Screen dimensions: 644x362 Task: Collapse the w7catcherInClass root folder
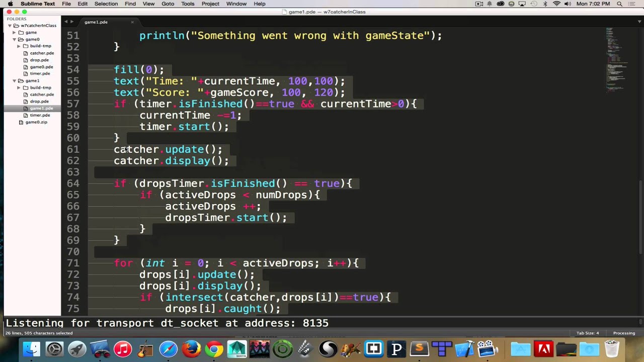coord(10,26)
